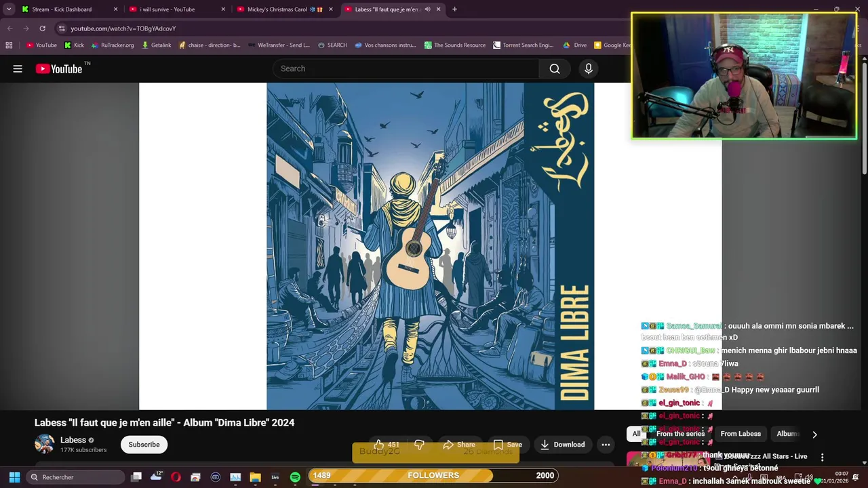Open the tab search dropdown arrow

9,9
